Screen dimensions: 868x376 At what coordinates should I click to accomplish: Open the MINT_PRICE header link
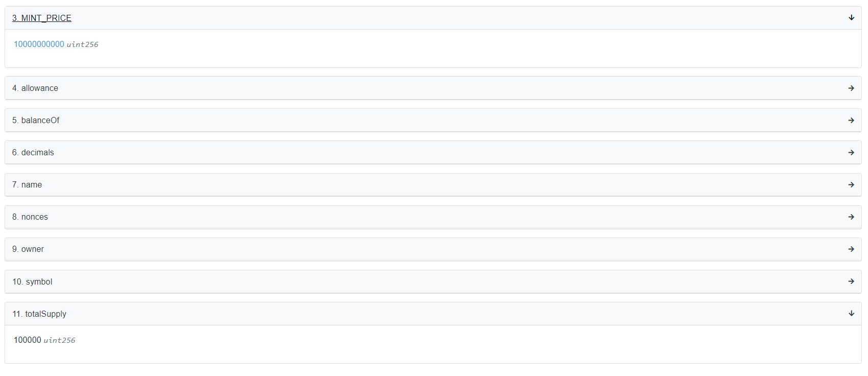click(x=42, y=18)
